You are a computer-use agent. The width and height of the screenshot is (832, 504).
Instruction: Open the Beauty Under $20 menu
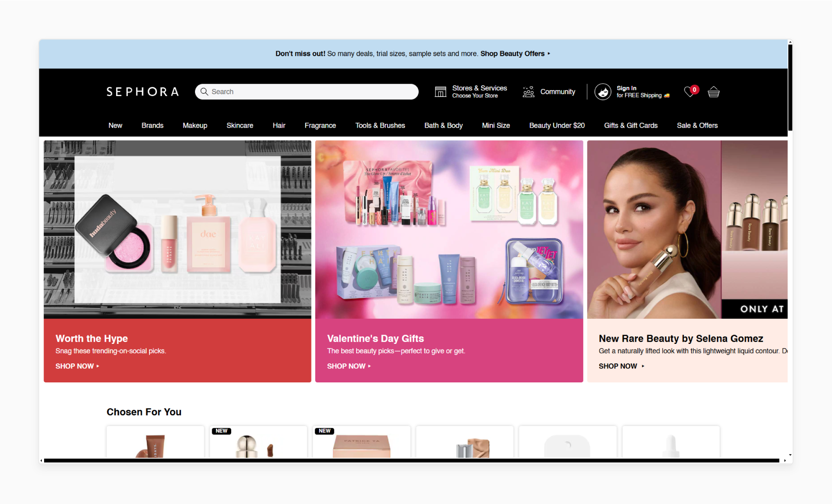(557, 125)
